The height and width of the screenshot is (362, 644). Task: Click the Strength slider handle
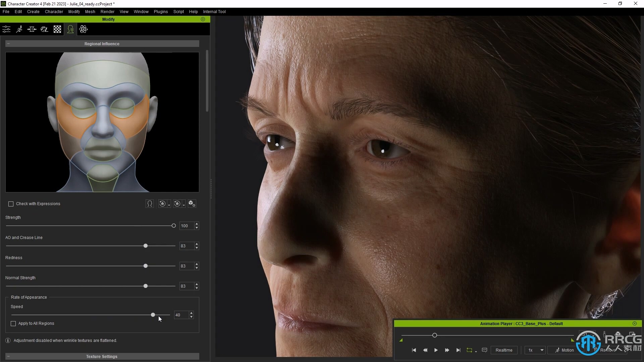point(173,226)
